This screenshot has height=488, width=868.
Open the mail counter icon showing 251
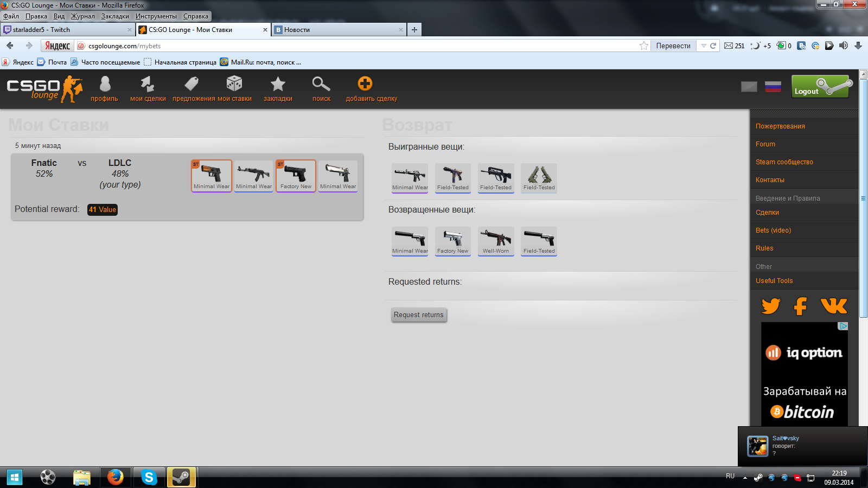click(734, 46)
